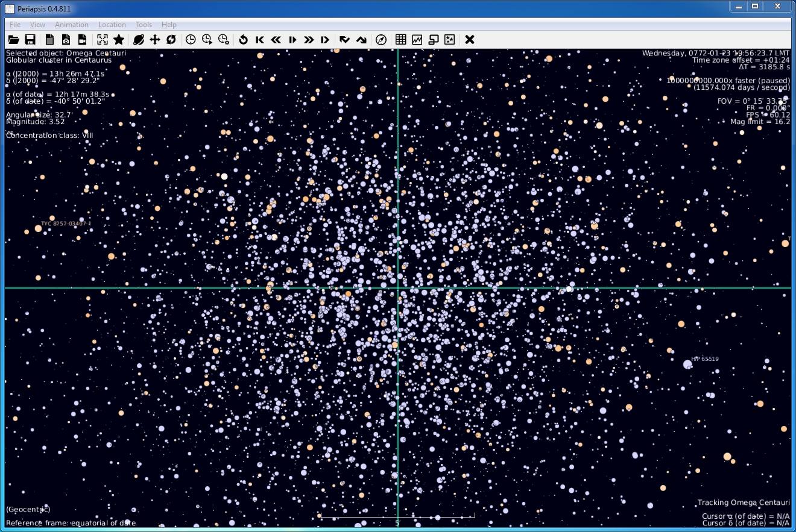
Task: Open the File menu
Action: tap(15, 25)
